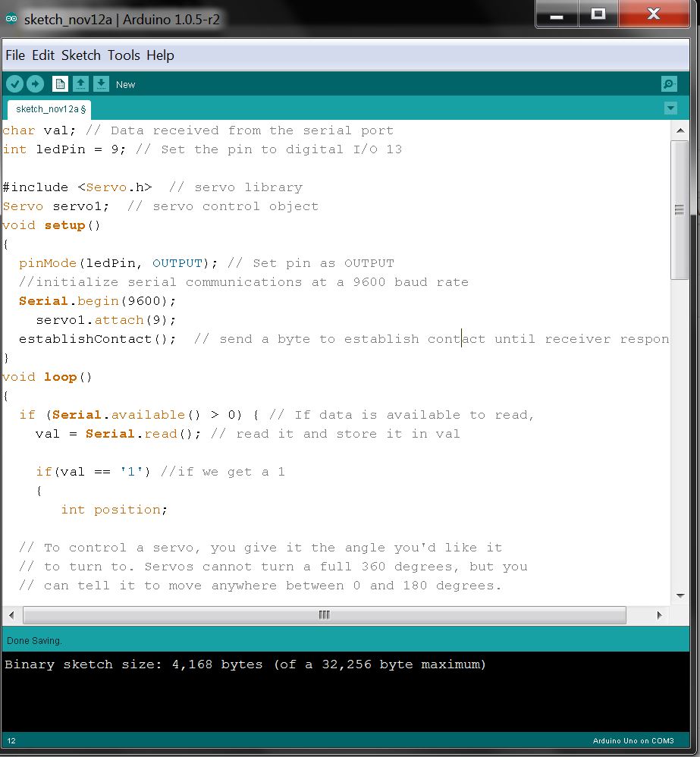
Task: Click the 'Servo servo1;' line
Action: pos(161,206)
